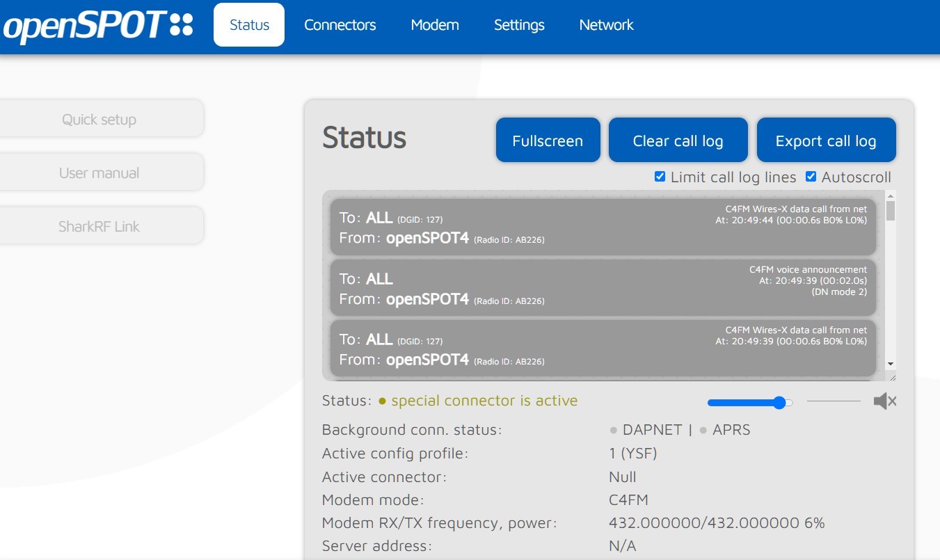Image resolution: width=940 pixels, height=560 pixels.
Task: Export the call log
Action: coord(826,141)
